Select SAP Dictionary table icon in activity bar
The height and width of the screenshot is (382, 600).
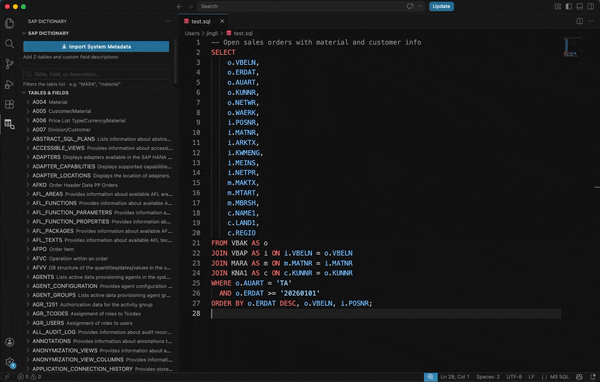[10, 124]
